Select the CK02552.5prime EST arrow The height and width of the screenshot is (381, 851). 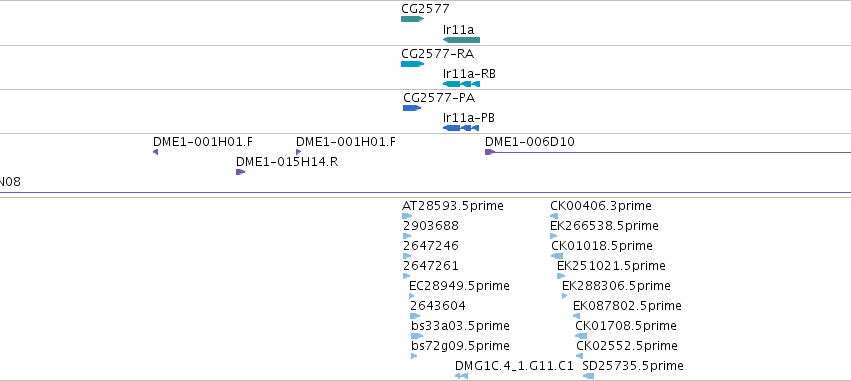(580, 356)
